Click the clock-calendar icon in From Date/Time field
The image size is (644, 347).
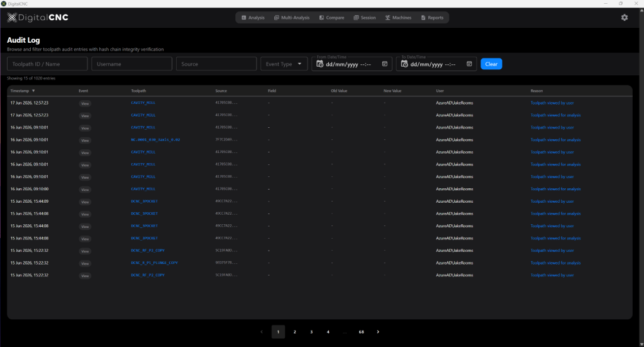click(x=319, y=64)
